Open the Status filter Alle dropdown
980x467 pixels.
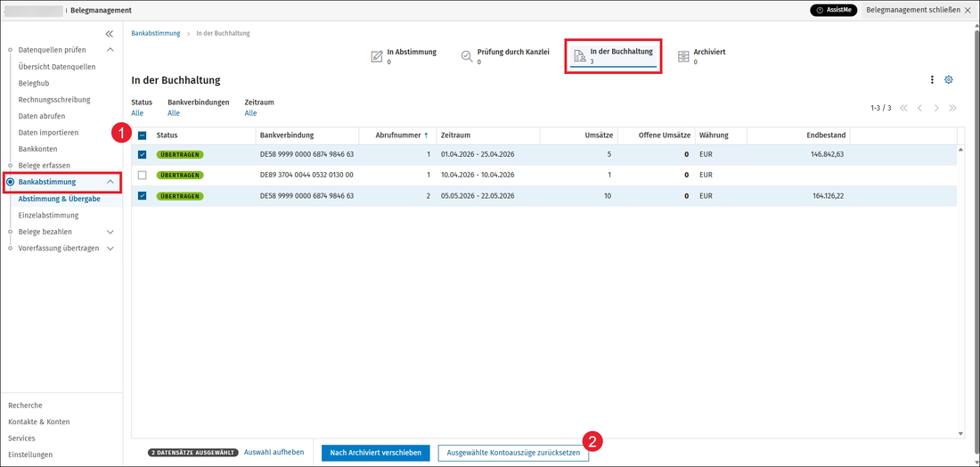[137, 113]
